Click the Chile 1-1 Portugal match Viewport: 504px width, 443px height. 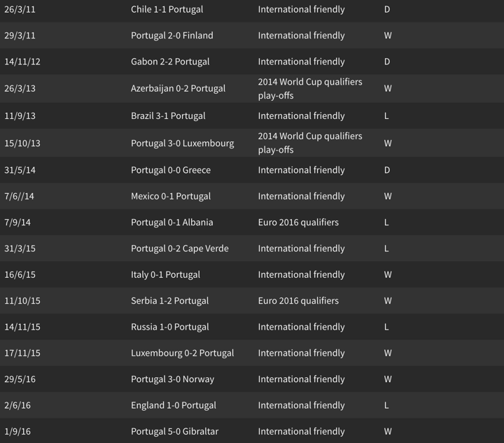tap(167, 10)
